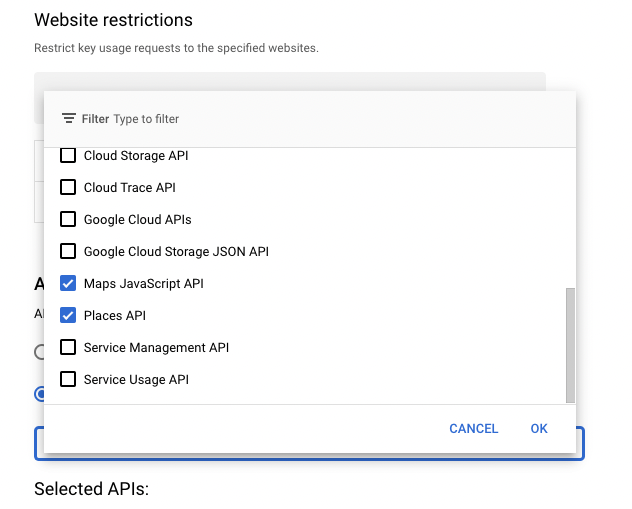632x509 pixels.
Task: Enable the Cloud Storage API checkbox
Action: tap(68, 156)
